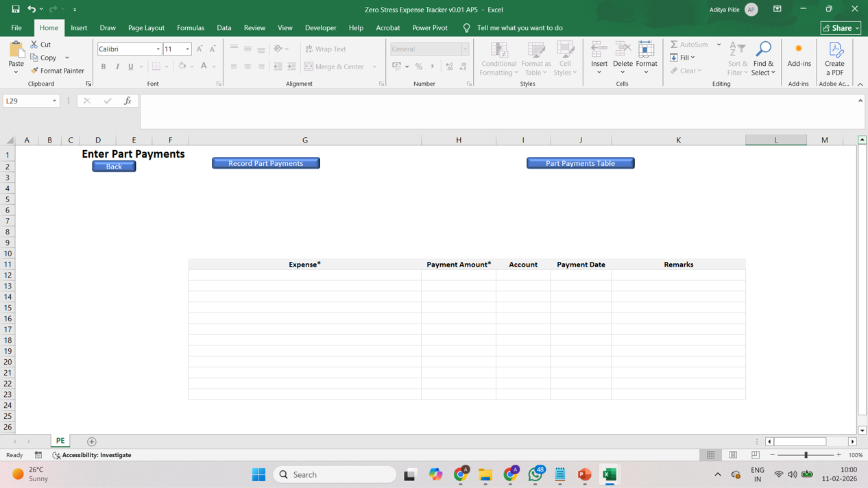Open the Add-ins icon
This screenshot has width=868, height=488.
tap(799, 55)
